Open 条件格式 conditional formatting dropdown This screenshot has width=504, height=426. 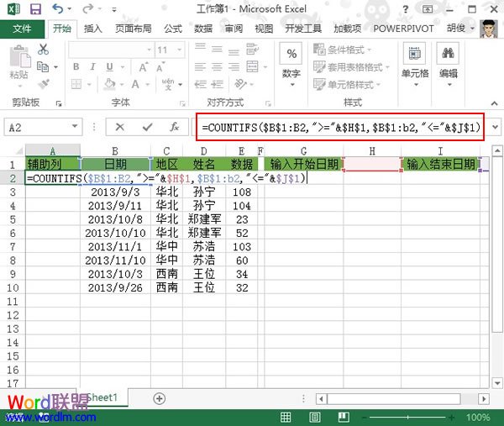pyautogui.click(x=342, y=50)
